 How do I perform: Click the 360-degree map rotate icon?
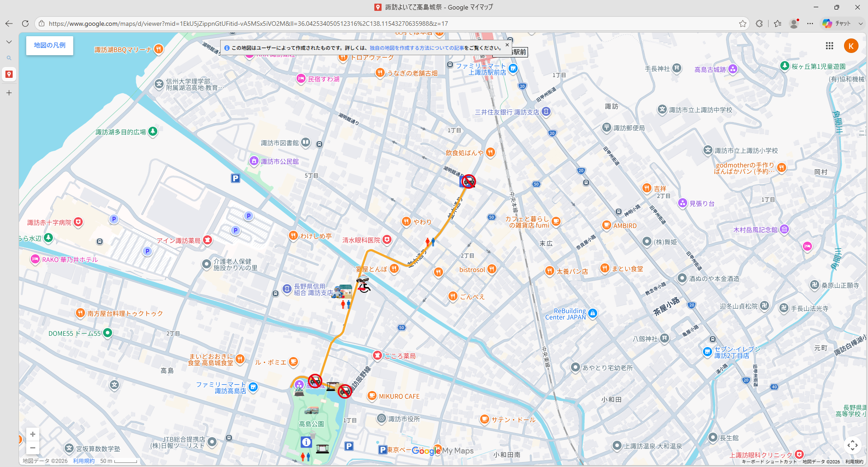[x=852, y=445]
